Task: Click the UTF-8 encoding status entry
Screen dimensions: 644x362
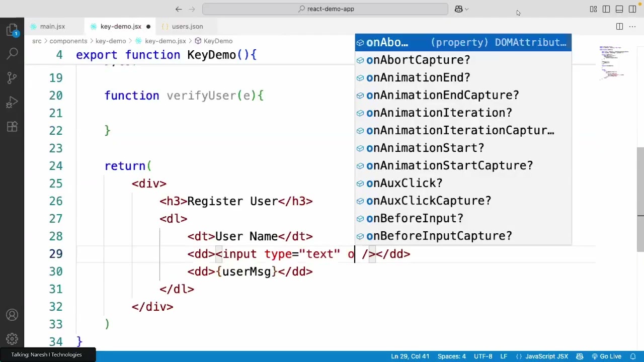Action: tap(483, 356)
